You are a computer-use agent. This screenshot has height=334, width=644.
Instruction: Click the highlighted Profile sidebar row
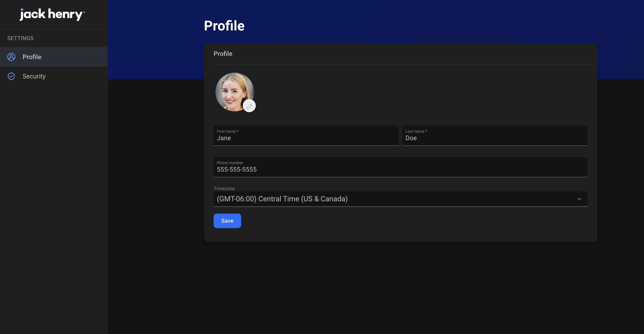pos(54,57)
